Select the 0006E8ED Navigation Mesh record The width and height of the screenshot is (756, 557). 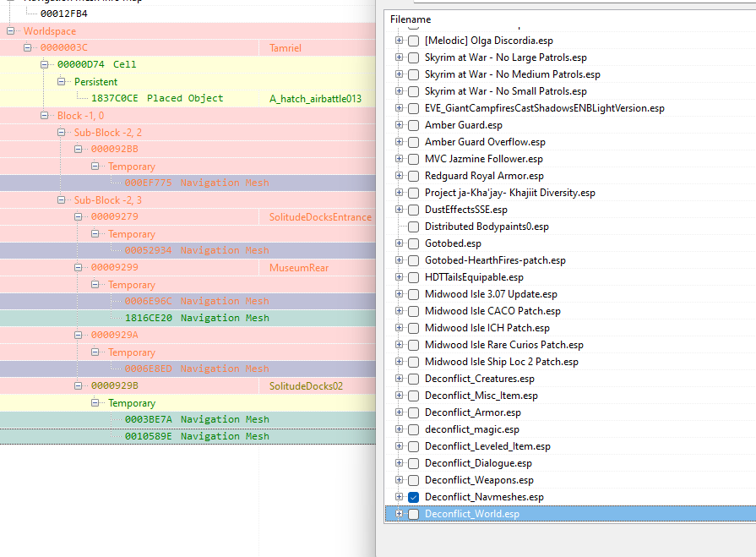197,369
